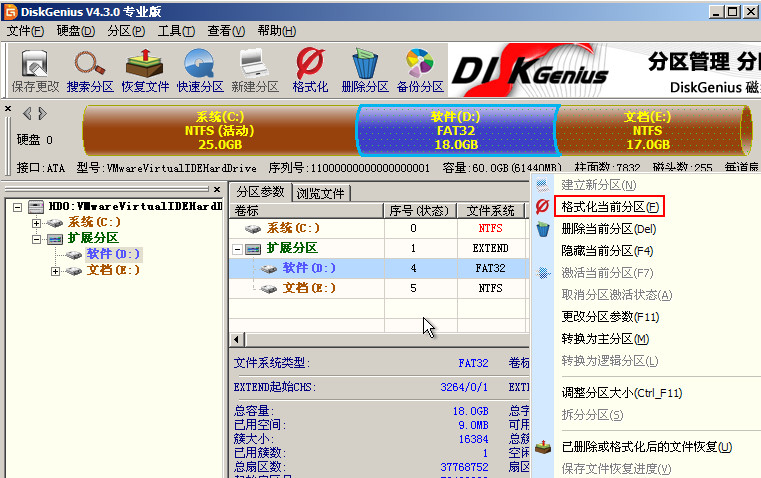Open the 恢复文件 recover files tool
The height and width of the screenshot is (478, 761).
click(x=145, y=71)
